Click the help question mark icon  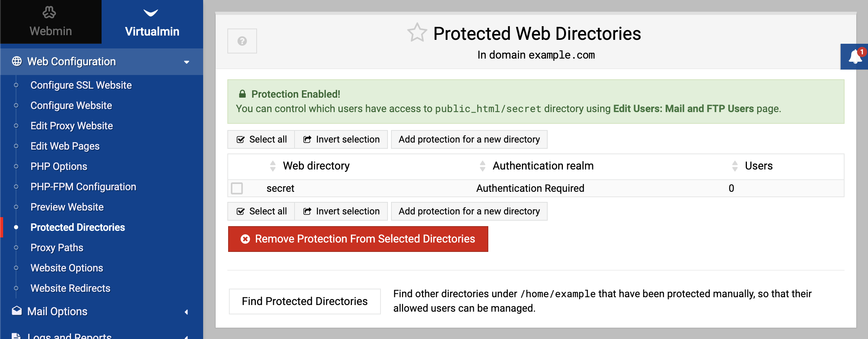pos(242,41)
